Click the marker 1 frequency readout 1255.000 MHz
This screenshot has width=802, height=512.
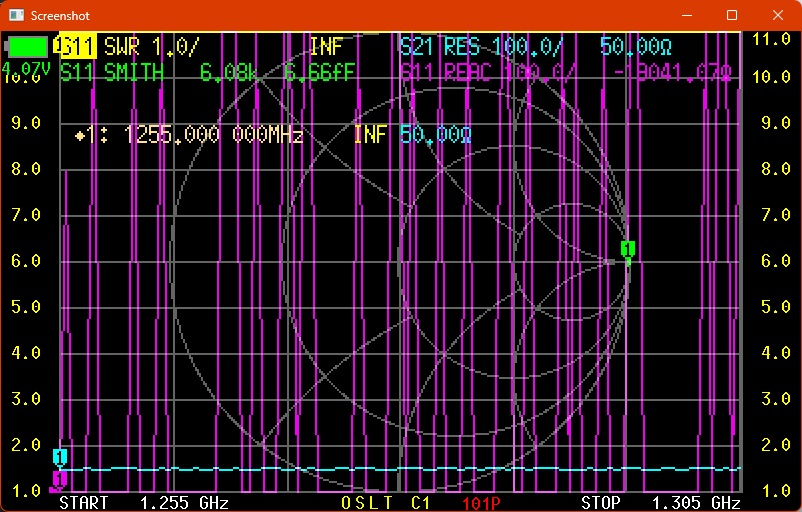click(x=212, y=135)
